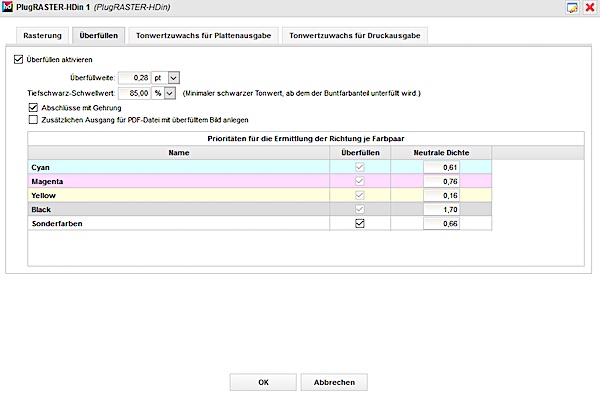Uncheck Überfüllen for Sonderfarben row
Screen dimensions: 600x395
(x=360, y=224)
